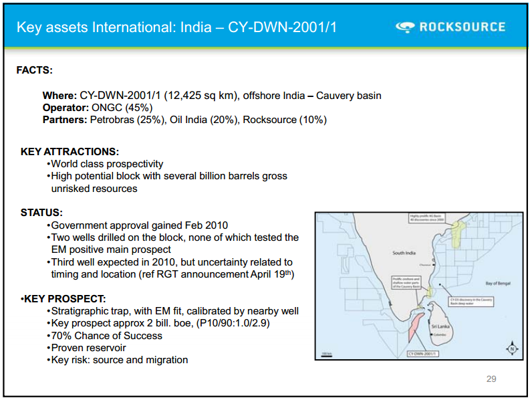Click the 'STATUS:' heading
Viewport: 532px width, 400px height.
click(x=41, y=213)
